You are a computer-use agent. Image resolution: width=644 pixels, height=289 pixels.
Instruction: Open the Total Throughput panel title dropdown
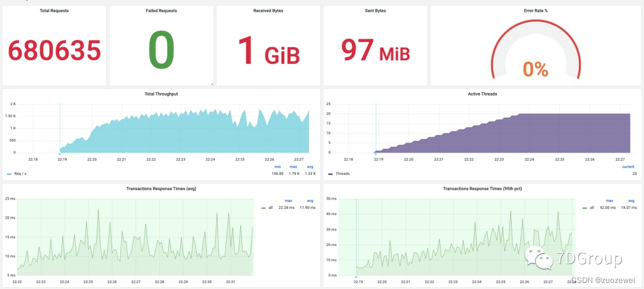pos(162,94)
